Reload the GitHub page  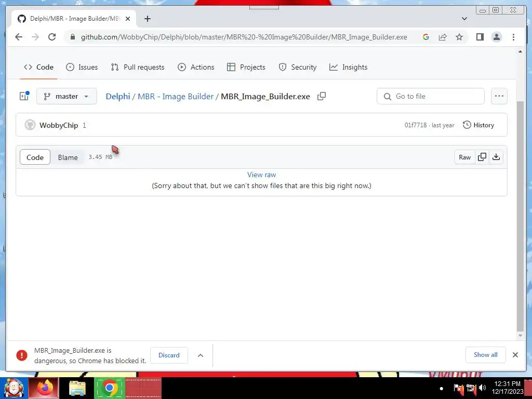pyautogui.click(x=52, y=37)
